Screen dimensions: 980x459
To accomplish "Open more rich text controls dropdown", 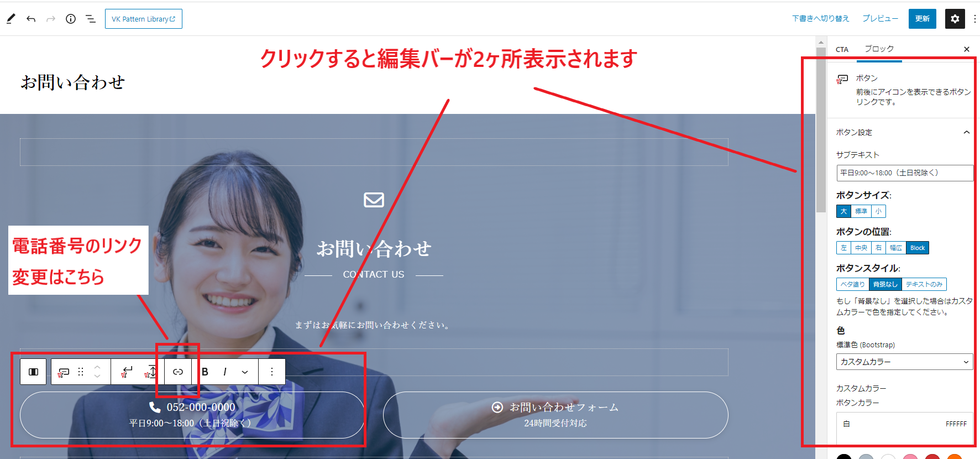I will tap(245, 372).
